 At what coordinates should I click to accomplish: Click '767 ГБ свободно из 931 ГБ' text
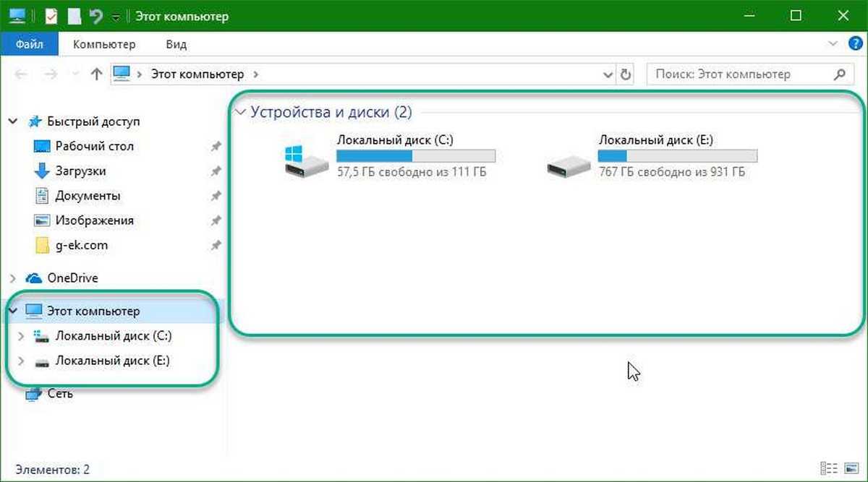(x=672, y=173)
